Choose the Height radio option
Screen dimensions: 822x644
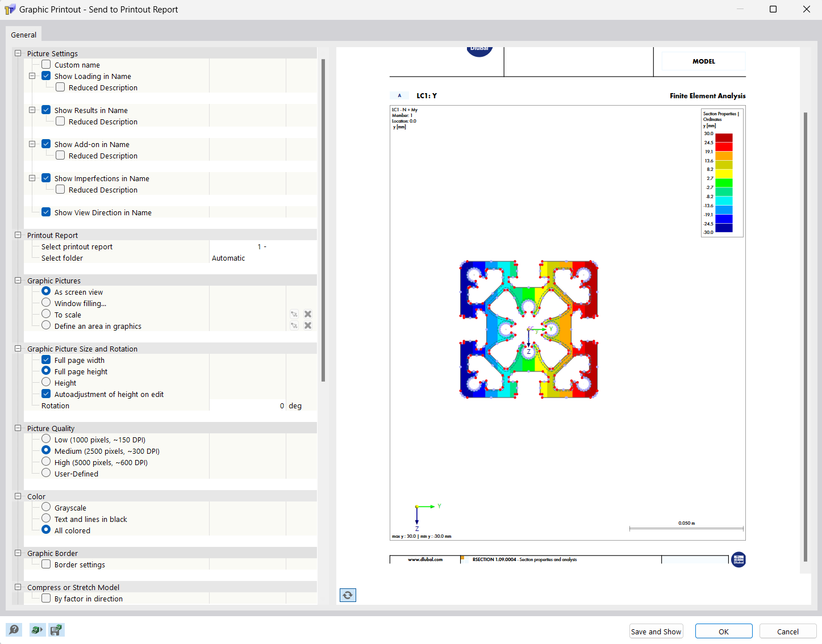(46, 382)
